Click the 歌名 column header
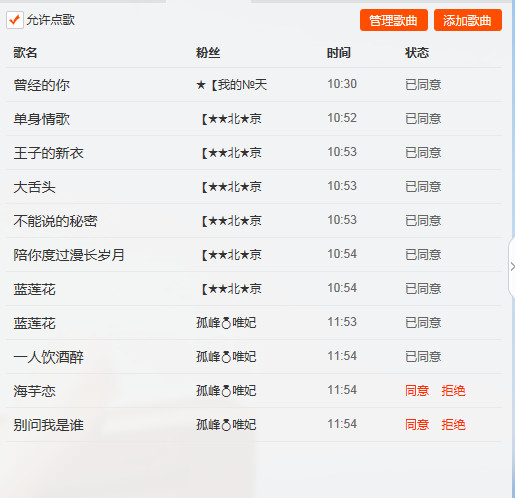515x498 pixels. (25, 53)
